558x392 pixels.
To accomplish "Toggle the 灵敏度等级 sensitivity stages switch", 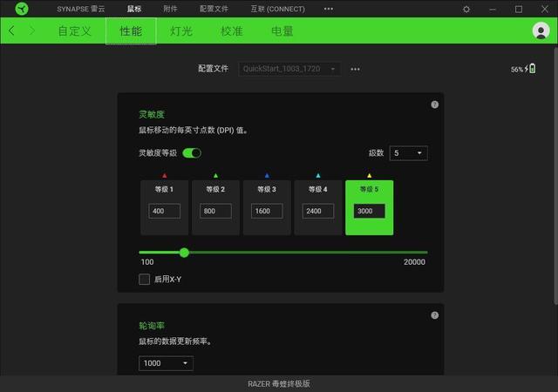I will [192, 153].
